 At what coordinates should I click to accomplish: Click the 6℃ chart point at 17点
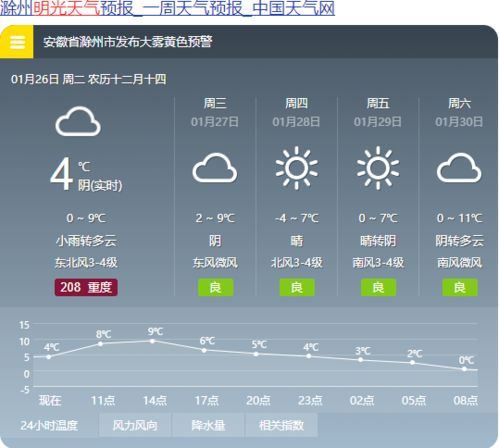pyautogui.click(x=204, y=350)
